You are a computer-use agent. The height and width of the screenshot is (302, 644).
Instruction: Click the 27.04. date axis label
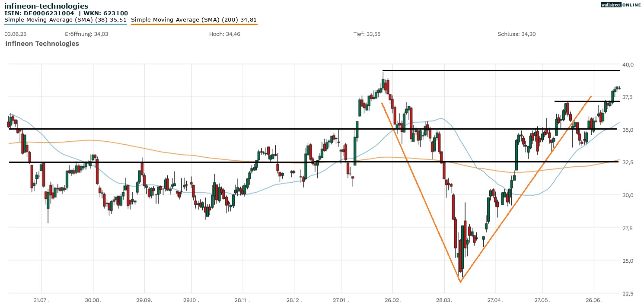point(495,299)
